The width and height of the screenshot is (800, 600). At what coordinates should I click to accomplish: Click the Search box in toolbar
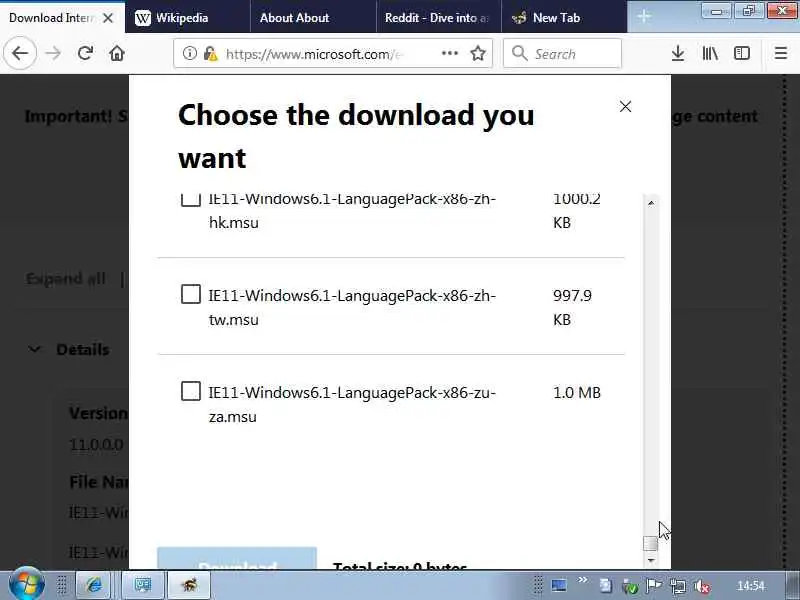(562, 54)
